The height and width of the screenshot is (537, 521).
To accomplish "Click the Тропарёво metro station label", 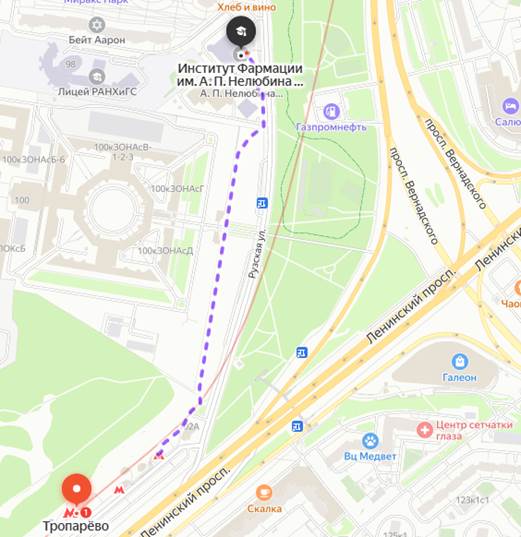I will [76, 526].
